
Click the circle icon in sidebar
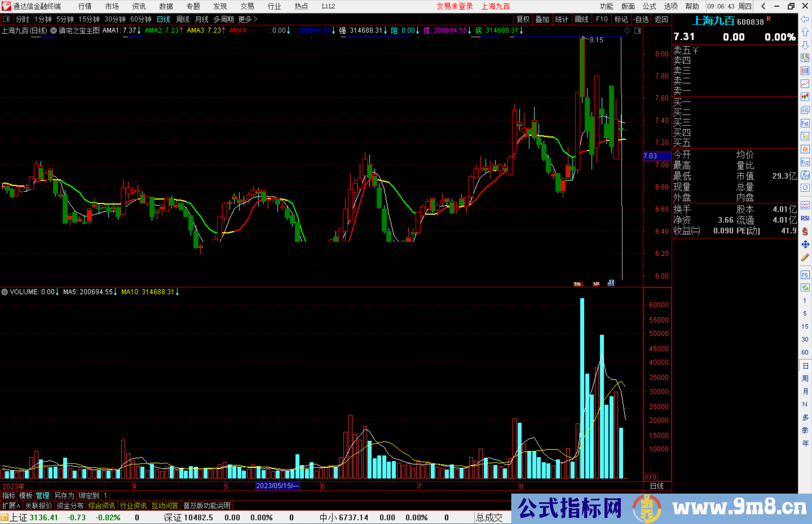coord(805,188)
